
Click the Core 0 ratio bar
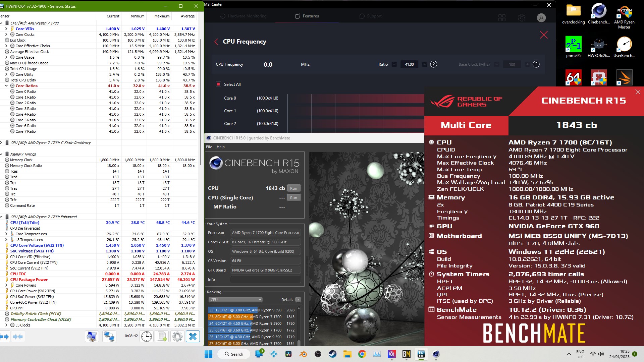click(x=356, y=98)
